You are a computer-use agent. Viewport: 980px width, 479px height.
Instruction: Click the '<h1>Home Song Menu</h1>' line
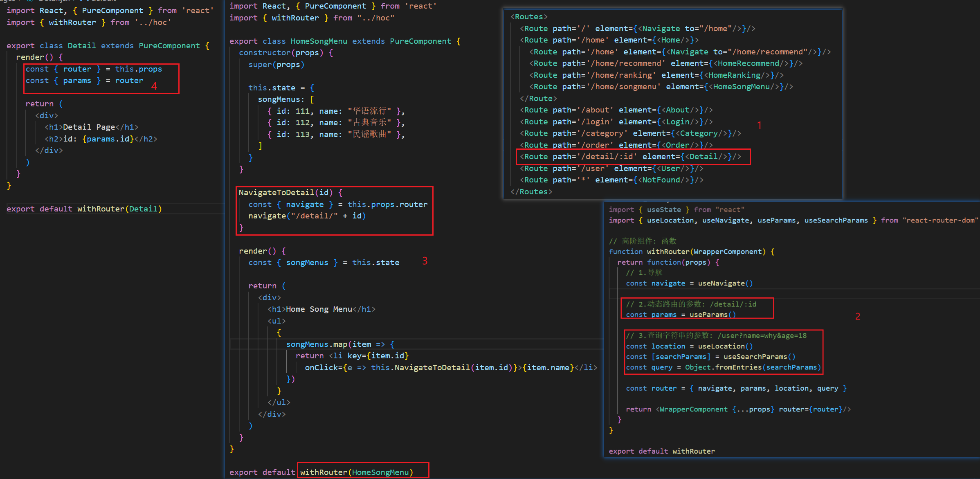pos(321,309)
